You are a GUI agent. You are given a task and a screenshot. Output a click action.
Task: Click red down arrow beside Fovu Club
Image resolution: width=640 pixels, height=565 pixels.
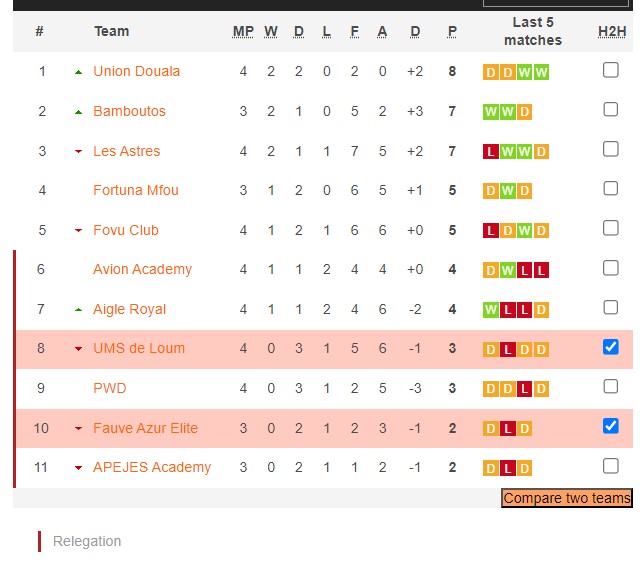point(78,231)
